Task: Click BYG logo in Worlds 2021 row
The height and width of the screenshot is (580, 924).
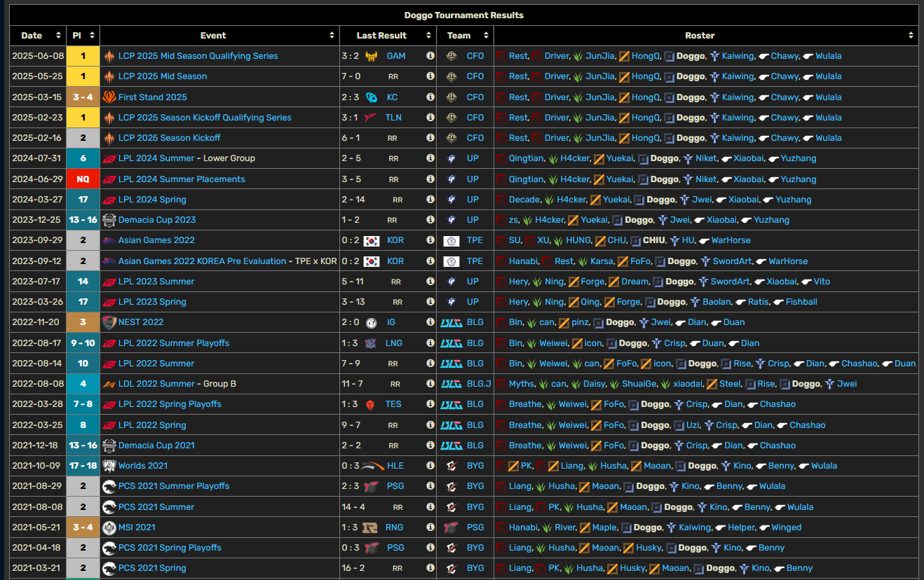Action: (x=451, y=466)
